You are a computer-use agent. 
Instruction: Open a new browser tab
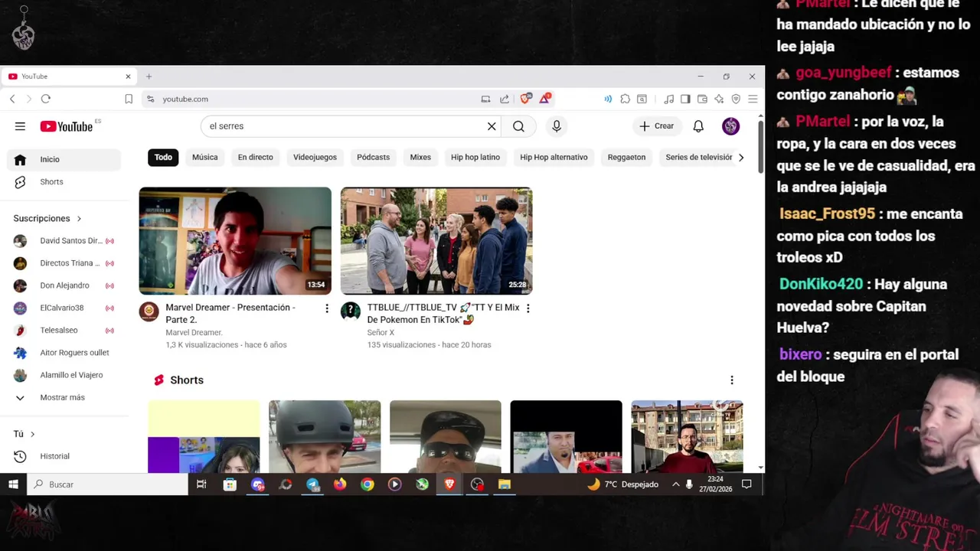(x=149, y=77)
